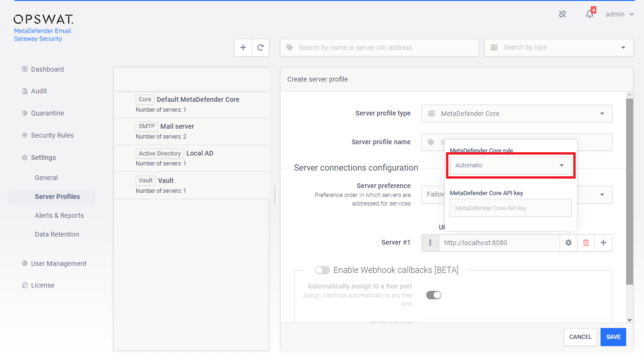Click the License sidebar icon
This screenshot has width=644, height=362.
[25, 285]
